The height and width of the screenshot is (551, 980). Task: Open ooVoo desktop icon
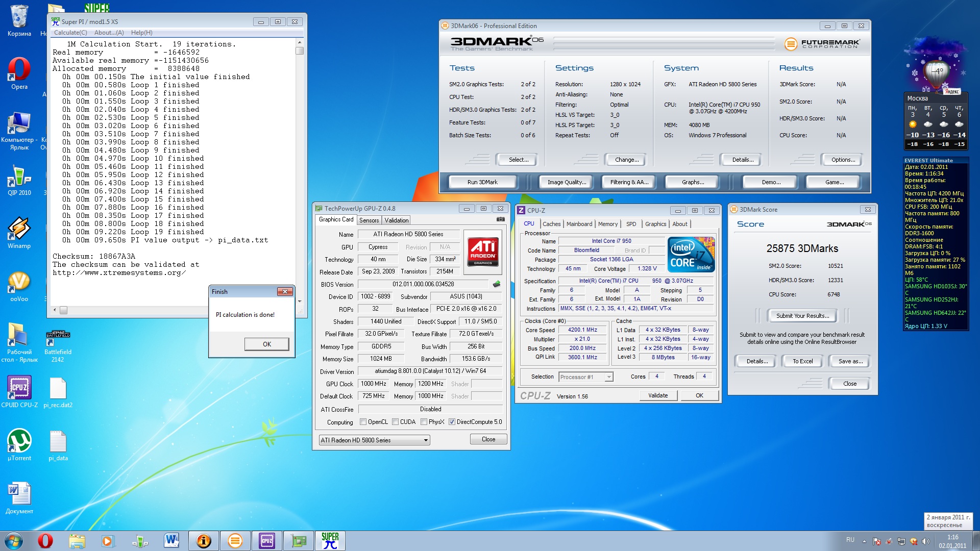point(19,286)
